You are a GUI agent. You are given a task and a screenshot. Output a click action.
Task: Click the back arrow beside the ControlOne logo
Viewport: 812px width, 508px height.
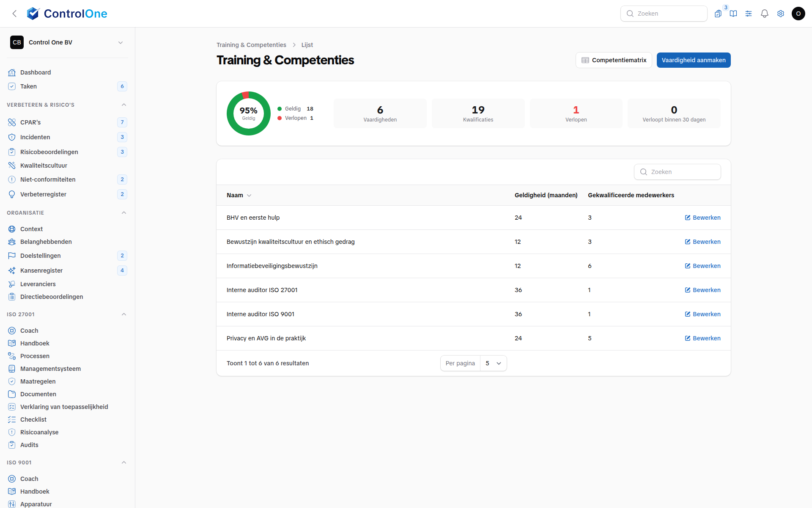14,14
